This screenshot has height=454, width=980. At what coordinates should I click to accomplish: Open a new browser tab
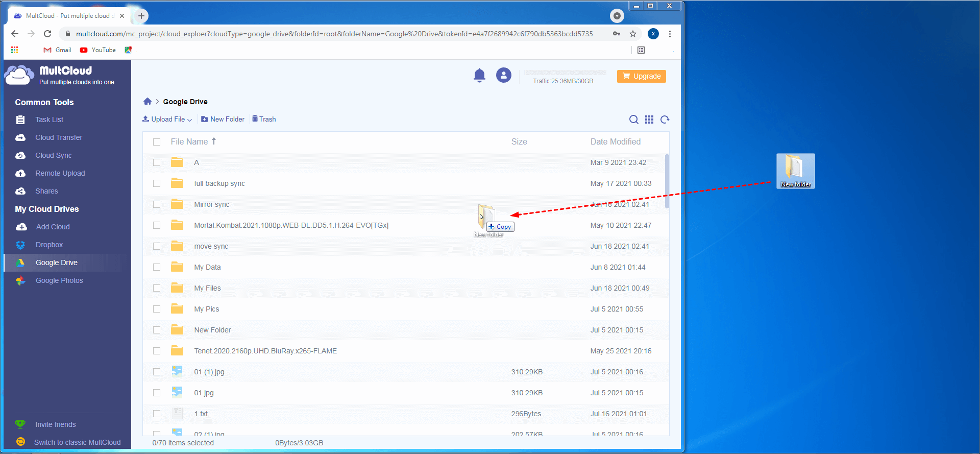[141, 16]
